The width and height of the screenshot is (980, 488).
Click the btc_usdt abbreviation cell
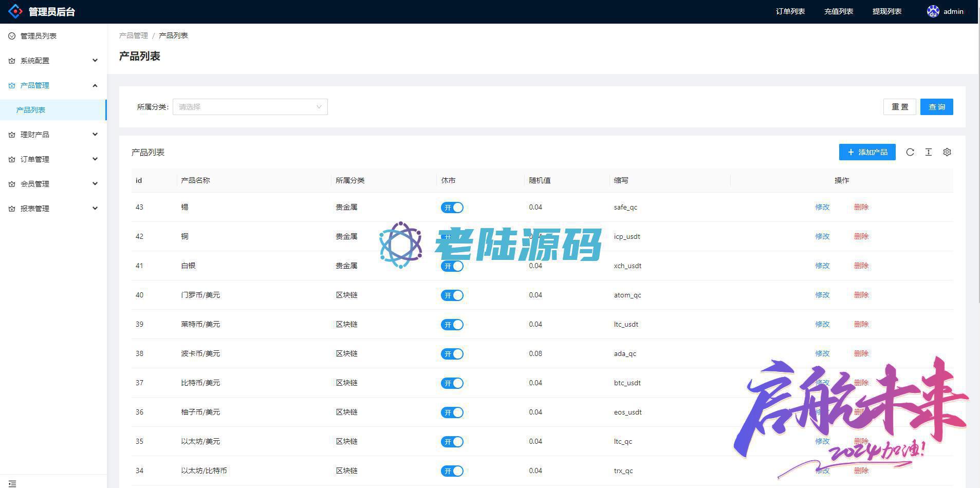click(x=627, y=383)
